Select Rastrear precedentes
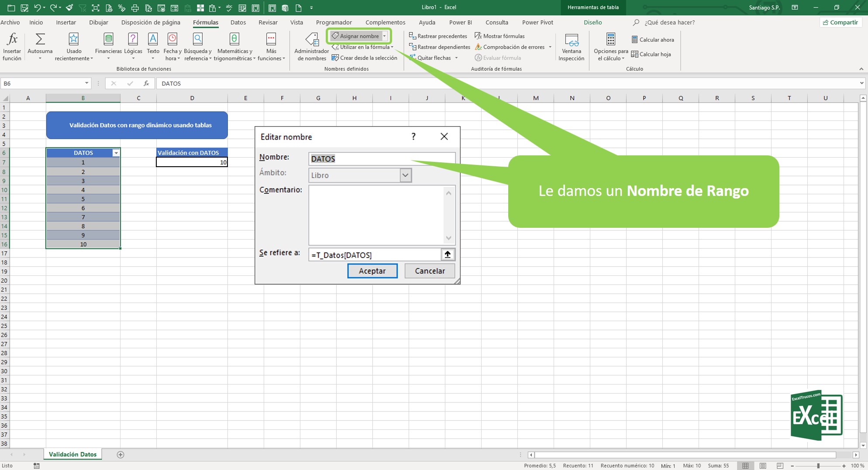The image size is (868, 470). 438,36
